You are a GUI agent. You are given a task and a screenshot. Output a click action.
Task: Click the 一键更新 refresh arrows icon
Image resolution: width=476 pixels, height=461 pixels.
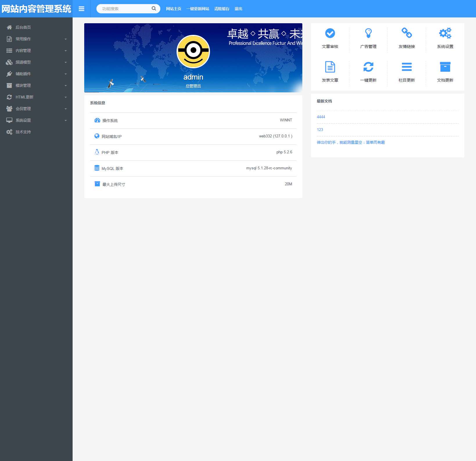368,67
